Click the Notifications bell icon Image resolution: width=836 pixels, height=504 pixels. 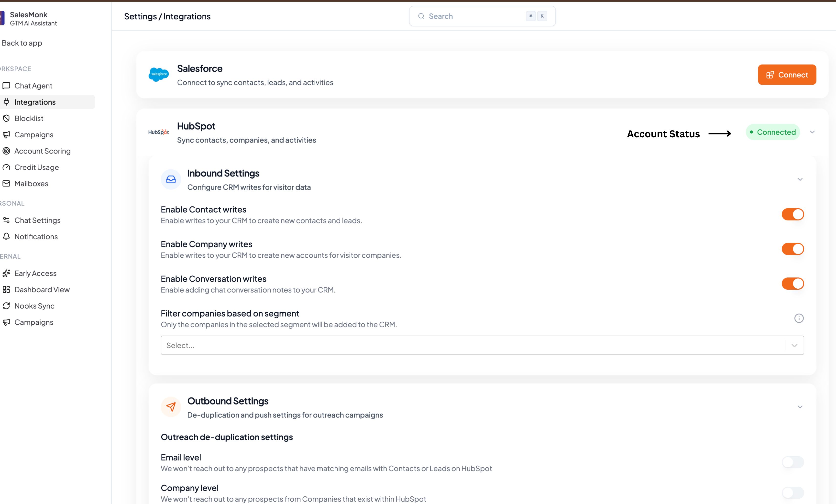pos(6,236)
